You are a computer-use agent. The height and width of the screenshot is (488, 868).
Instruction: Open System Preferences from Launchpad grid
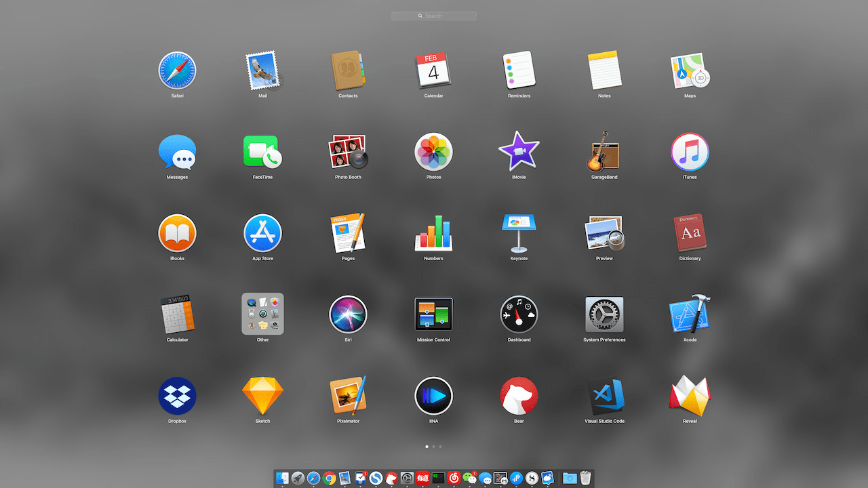(604, 314)
